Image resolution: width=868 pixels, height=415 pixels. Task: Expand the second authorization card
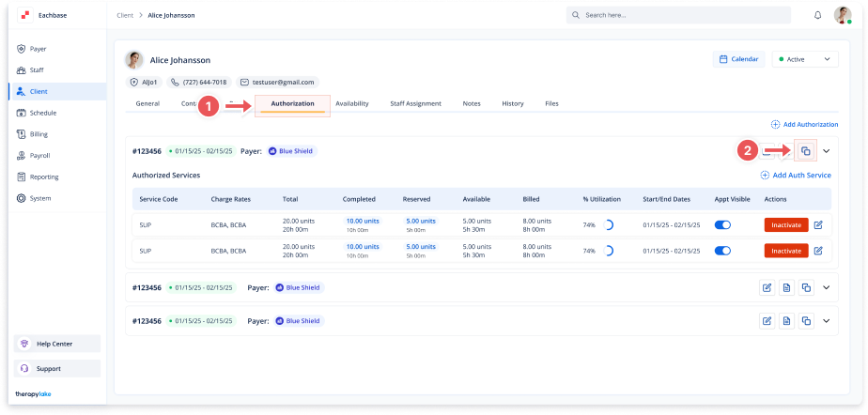coord(827,288)
